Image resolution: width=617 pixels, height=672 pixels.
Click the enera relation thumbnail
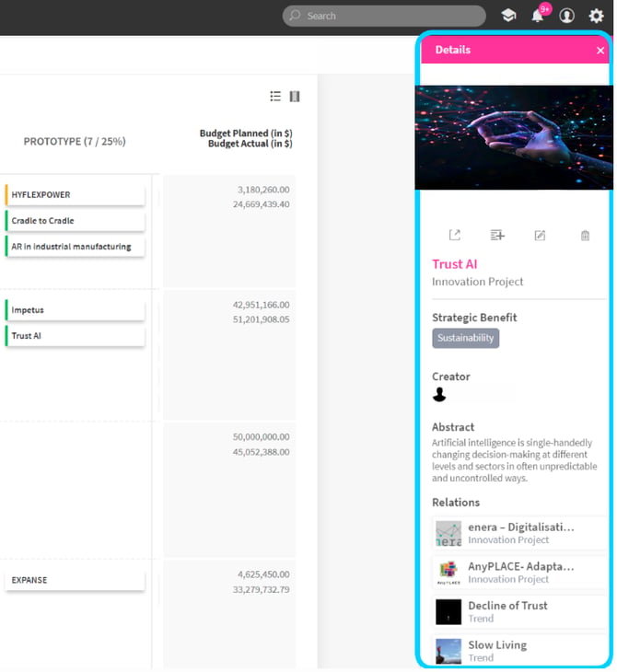click(448, 534)
